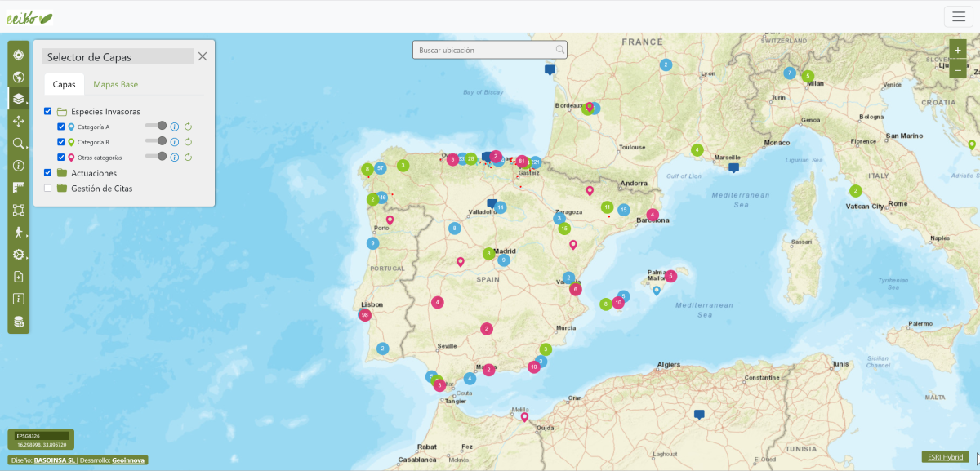Image resolution: width=980 pixels, height=471 pixels.
Task: Open the hamburger menu at top right
Action: tap(958, 16)
